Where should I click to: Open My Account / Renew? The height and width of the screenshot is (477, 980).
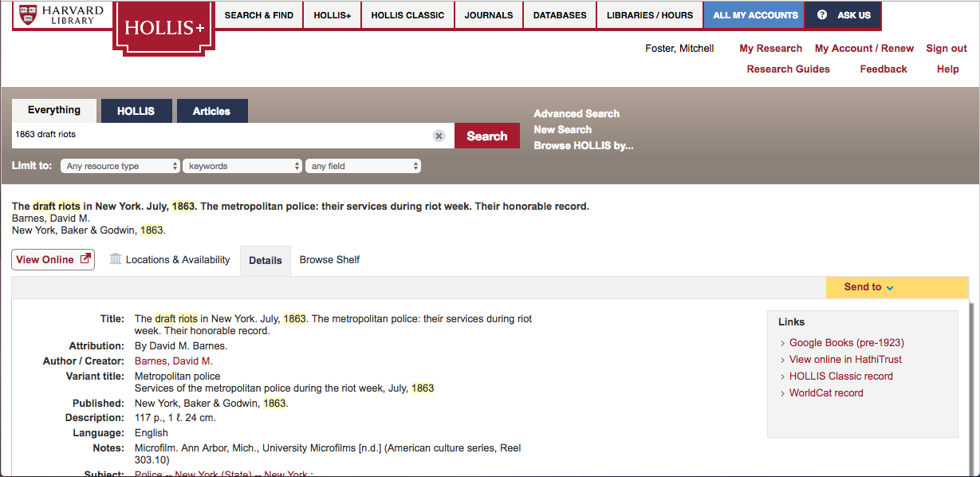coord(864,49)
